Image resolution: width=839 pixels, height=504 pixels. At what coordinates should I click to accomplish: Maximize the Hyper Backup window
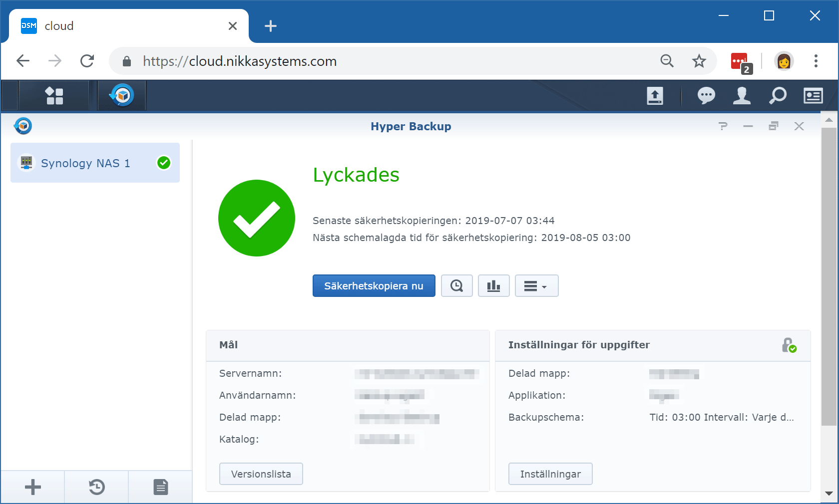coord(774,126)
